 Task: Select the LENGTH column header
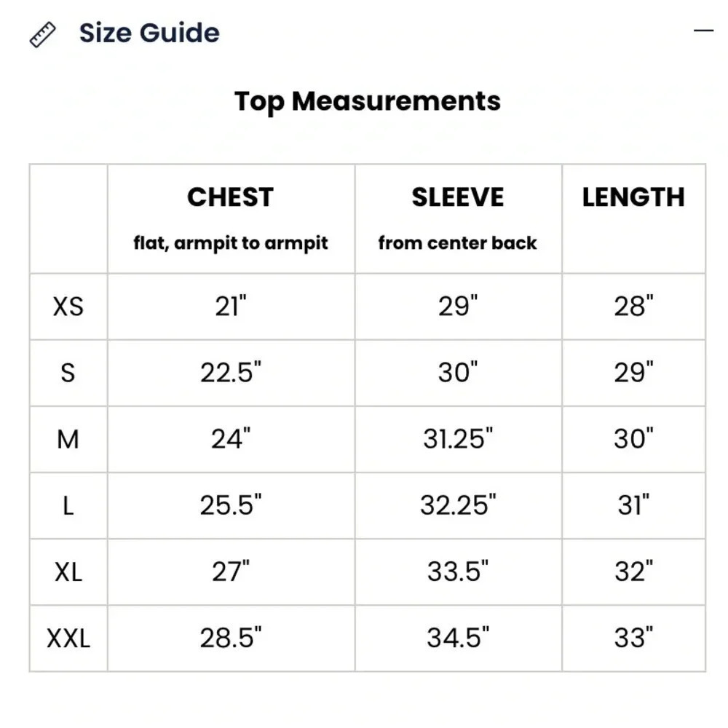click(633, 197)
